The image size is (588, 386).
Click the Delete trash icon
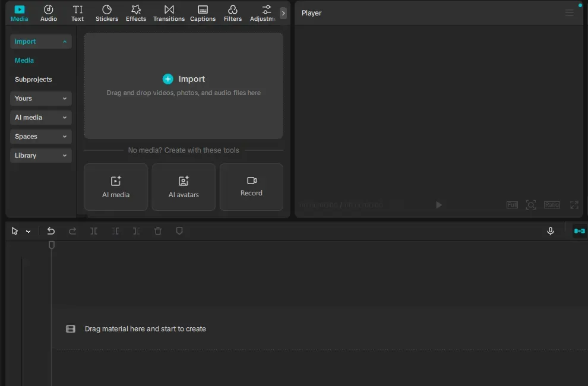[x=158, y=231]
